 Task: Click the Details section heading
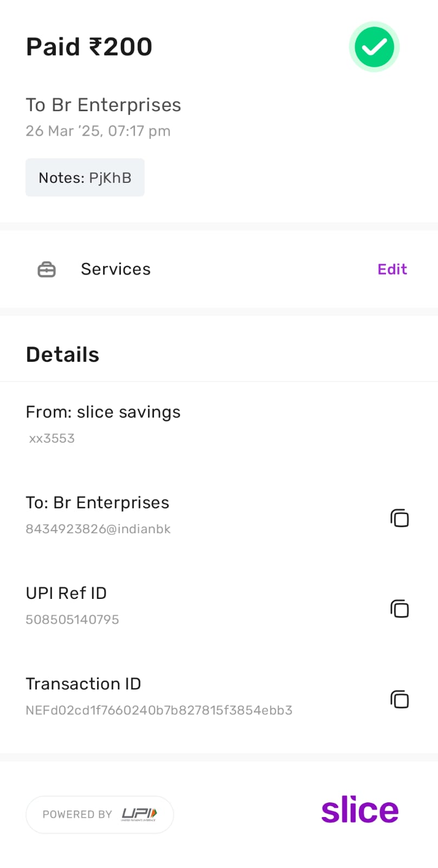point(63,354)
